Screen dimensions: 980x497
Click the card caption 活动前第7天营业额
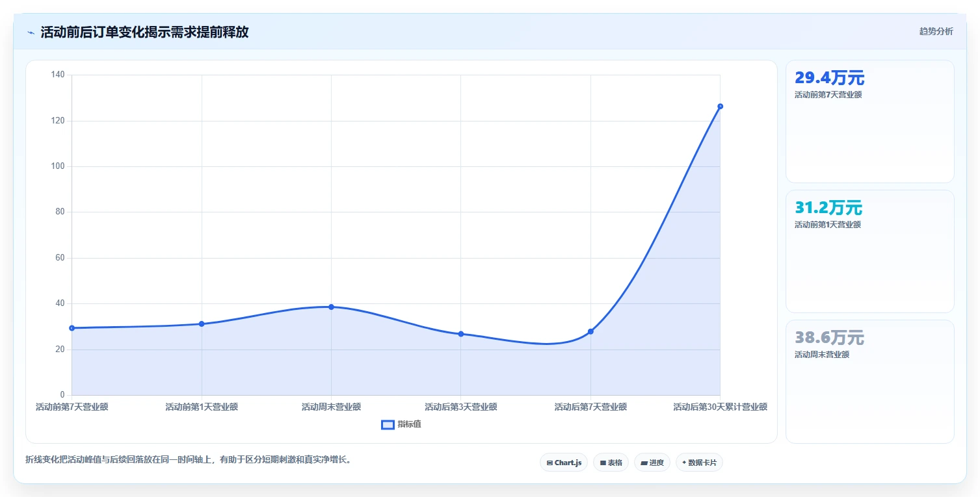pos(828,95)
